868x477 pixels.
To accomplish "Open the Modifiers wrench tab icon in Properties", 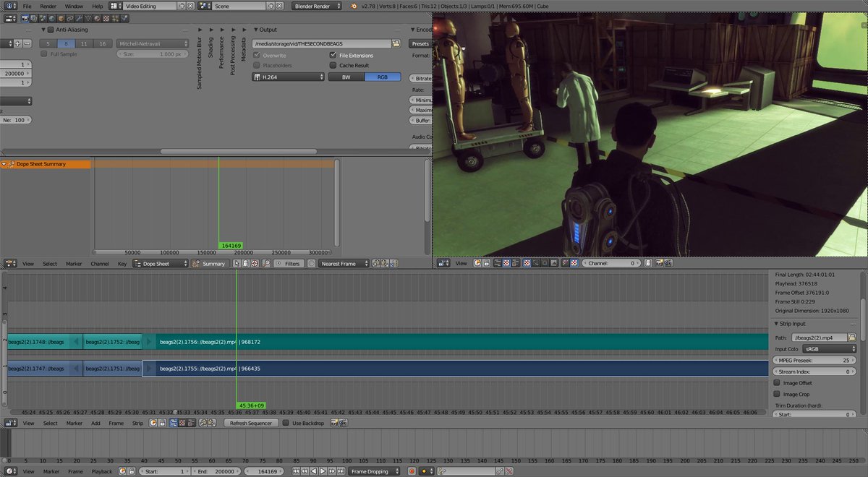I will (79, 19).
